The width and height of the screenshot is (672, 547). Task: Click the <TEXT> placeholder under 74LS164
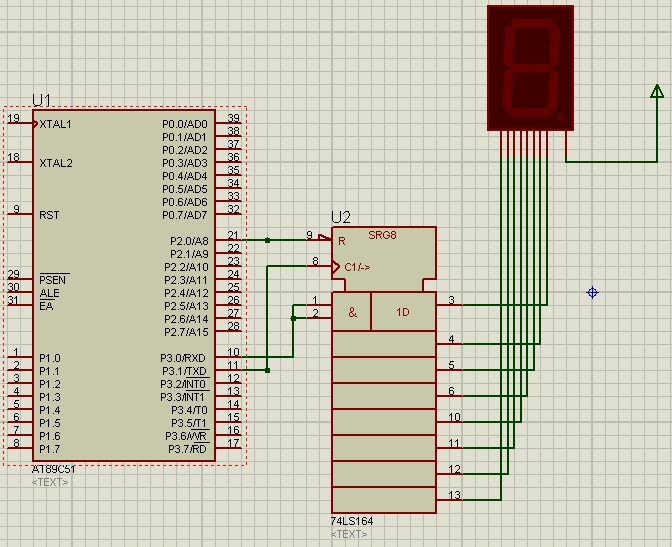(347, 534)
